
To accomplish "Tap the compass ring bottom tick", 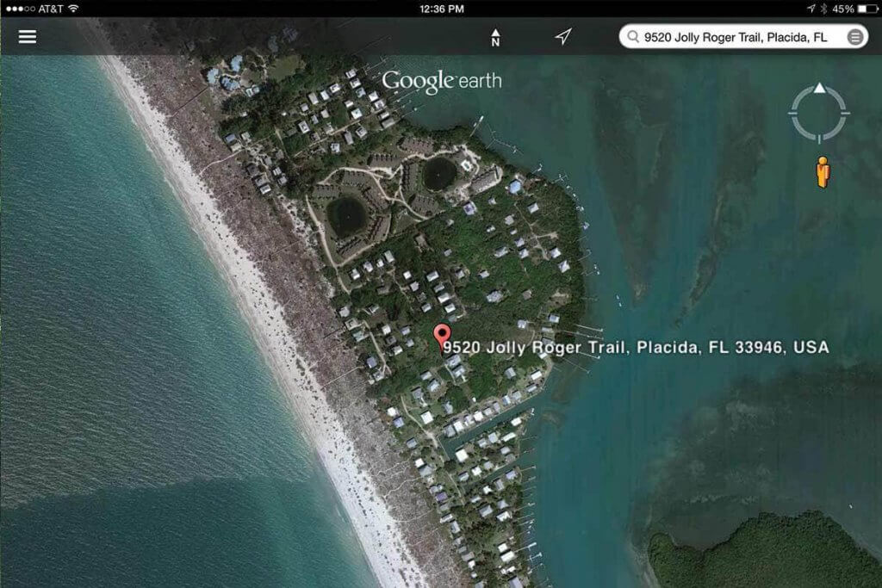I will pyautogui.click(x=819, y=139).
